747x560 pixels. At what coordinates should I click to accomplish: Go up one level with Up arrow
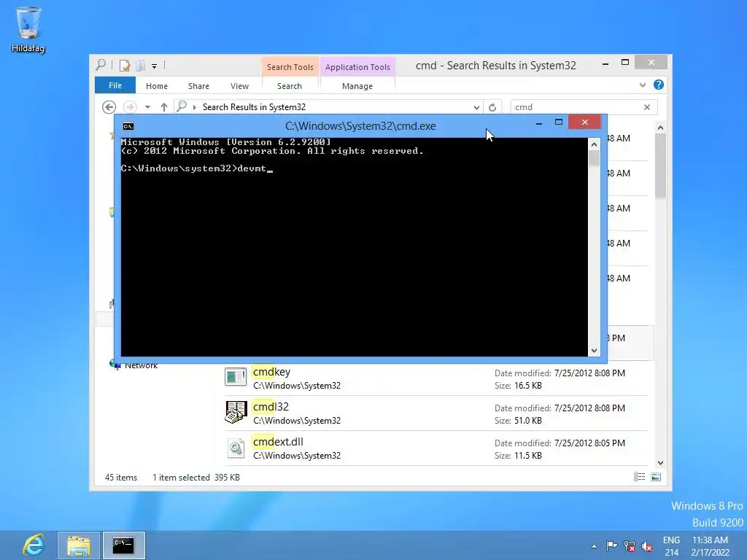[x=164, y=107]
